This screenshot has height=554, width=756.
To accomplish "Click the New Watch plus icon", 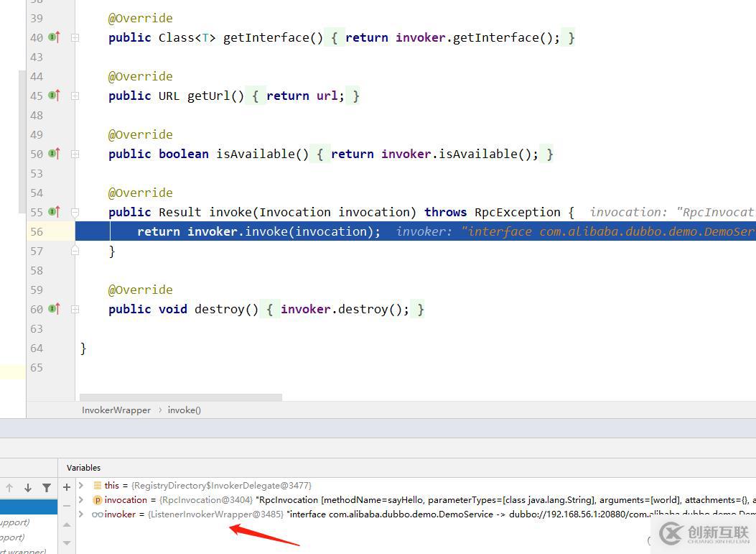I will click(67, 487).
